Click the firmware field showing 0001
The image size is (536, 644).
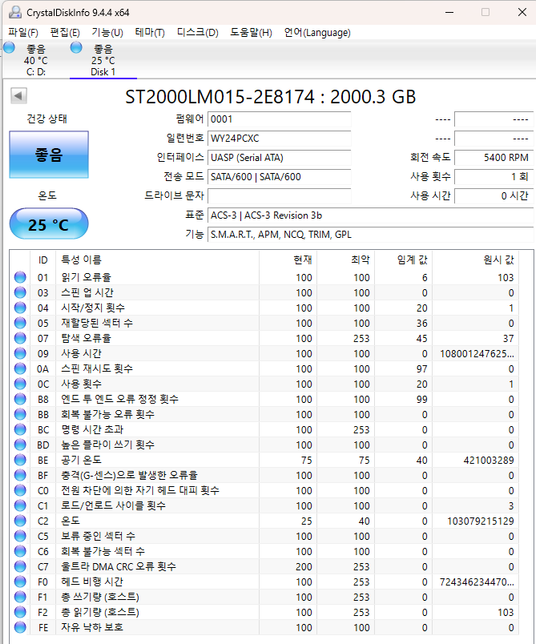pos(279,120)
